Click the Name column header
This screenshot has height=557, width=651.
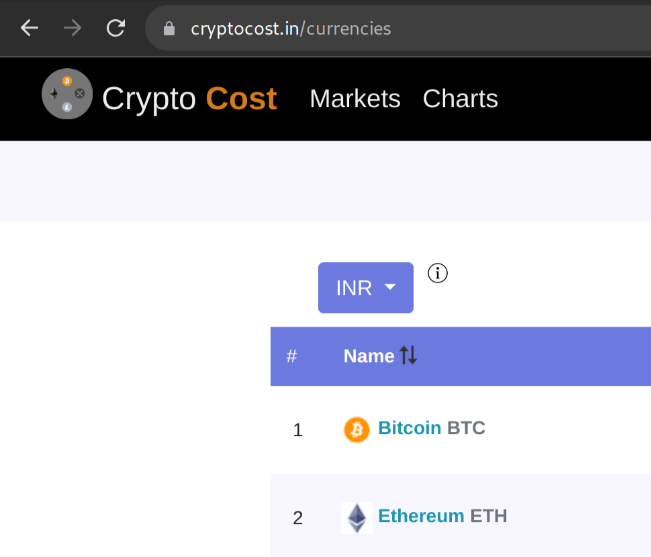(x=369, y=356)
